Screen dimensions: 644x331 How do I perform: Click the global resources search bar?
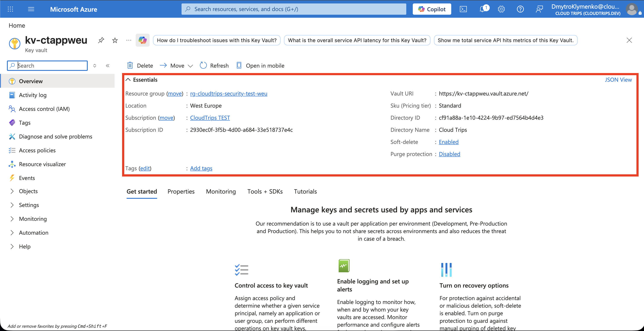point(294,9)
